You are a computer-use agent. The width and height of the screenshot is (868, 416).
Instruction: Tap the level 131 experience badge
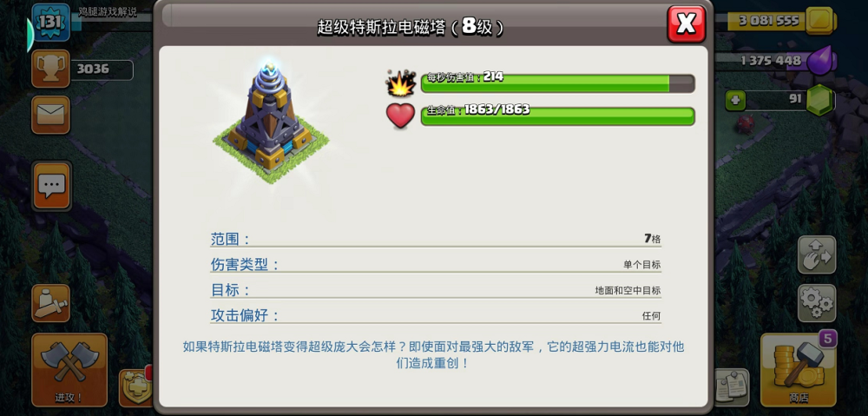(x=50, y=23)
